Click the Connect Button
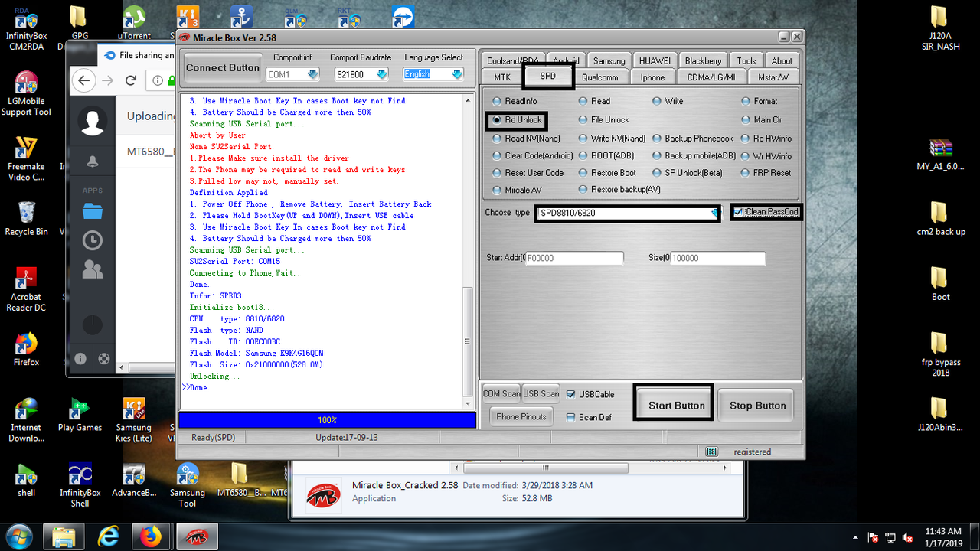 click(x=223, y=68)
